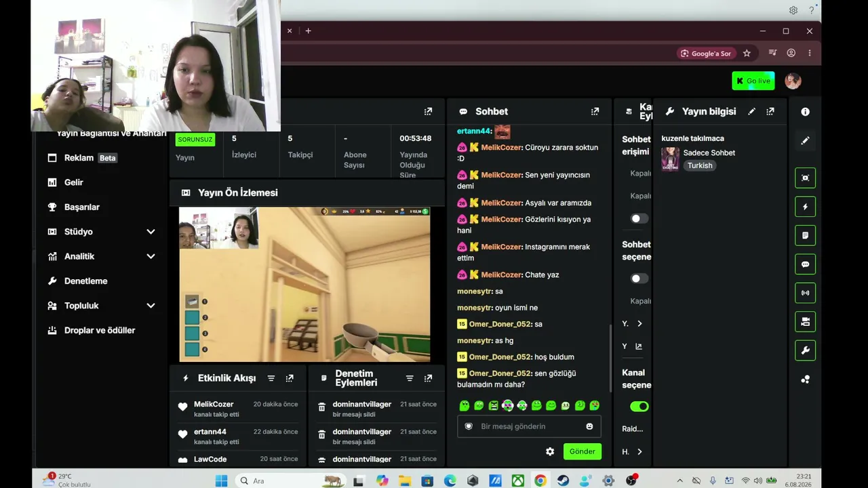Click the 00:53:48 stream duration
The width and height of the screenshot is (868, 488).
(x=415, y=138)
